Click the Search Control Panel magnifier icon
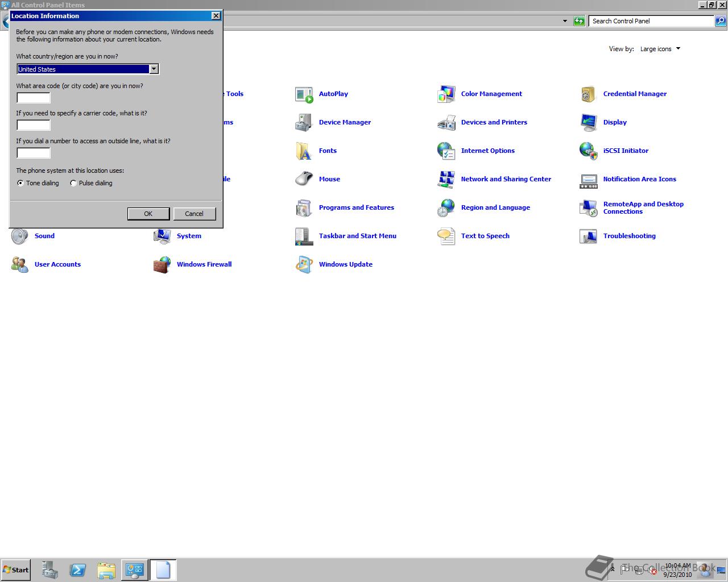Viewport: 728px width, 582px height. click(x=721, y=21)
